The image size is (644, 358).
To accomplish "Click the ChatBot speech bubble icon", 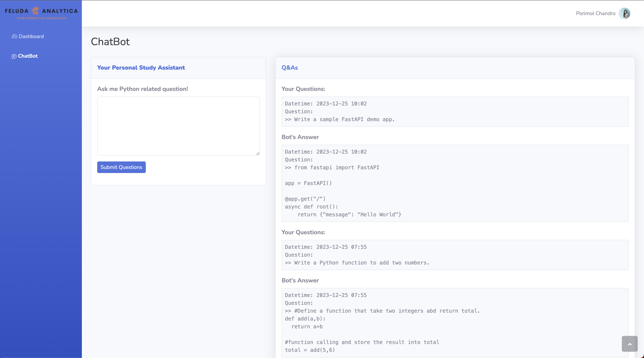I will click(x=14, y=56).
